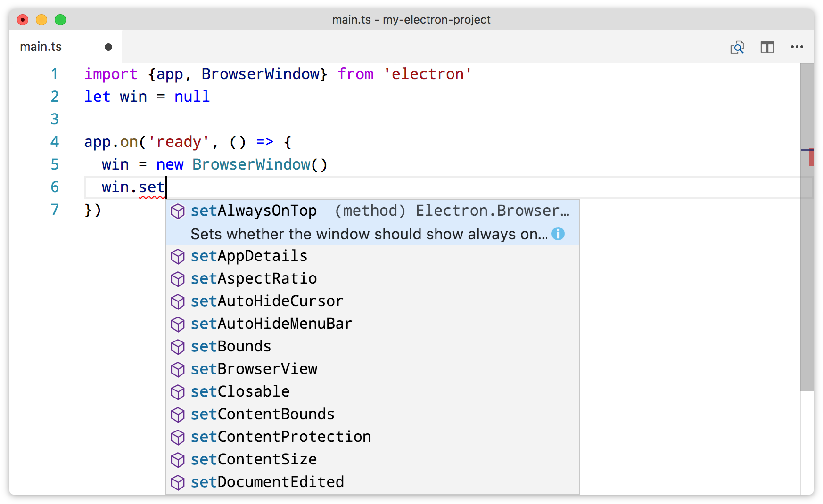Open More Actions via the ellipsis icon
Viewport: 823px width, 504px height.
tap(797, 47)
